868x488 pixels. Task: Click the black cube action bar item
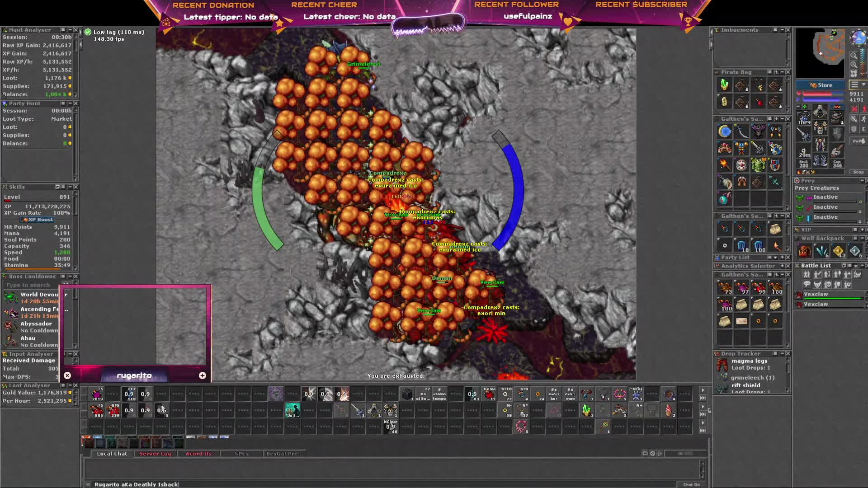[x=407, y=394]
